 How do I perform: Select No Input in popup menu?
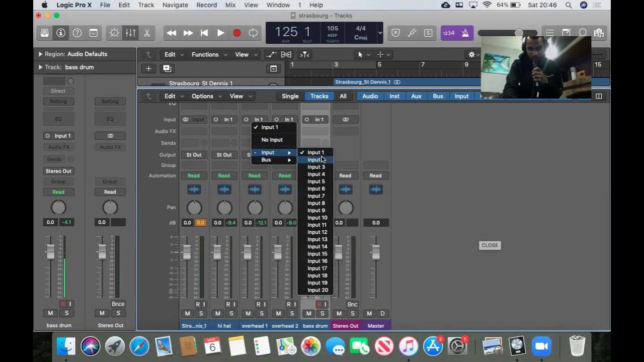click(272, 140)
